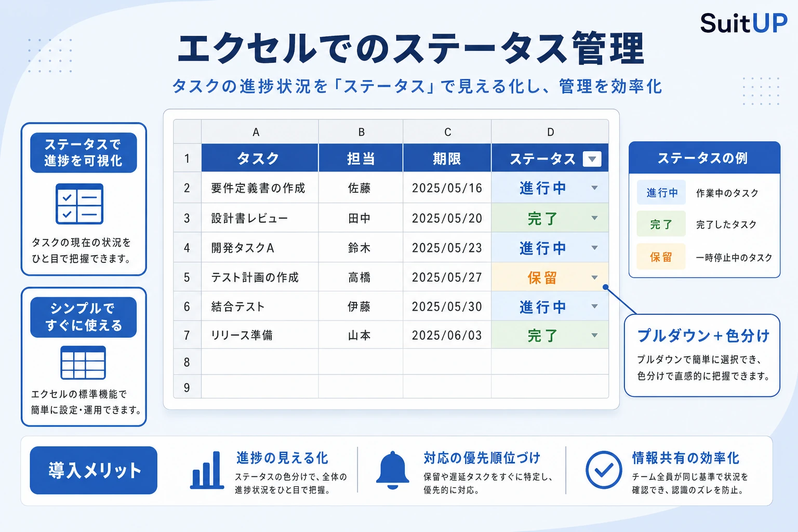The image size is (798, 532).
Task: Click the bar chart icon beside 進捗の見える化
Action: pos(207,470)
